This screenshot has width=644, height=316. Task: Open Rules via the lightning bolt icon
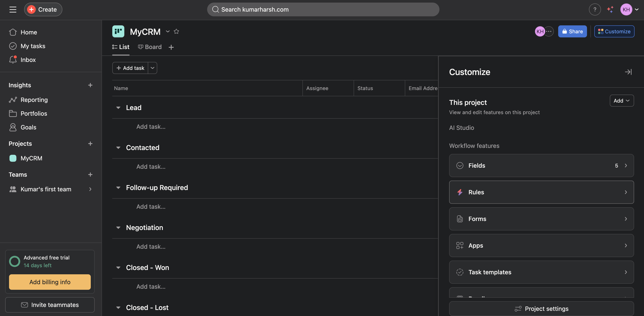click(460, 192)
